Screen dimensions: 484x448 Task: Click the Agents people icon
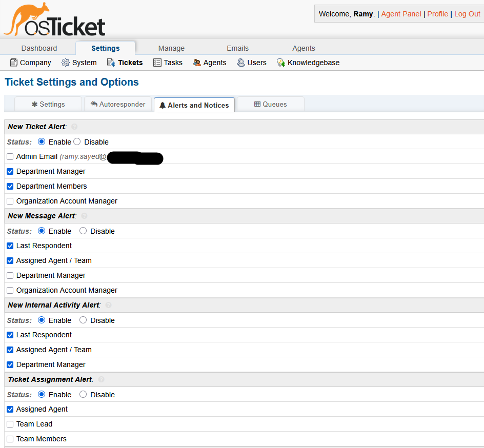[197, 63]
